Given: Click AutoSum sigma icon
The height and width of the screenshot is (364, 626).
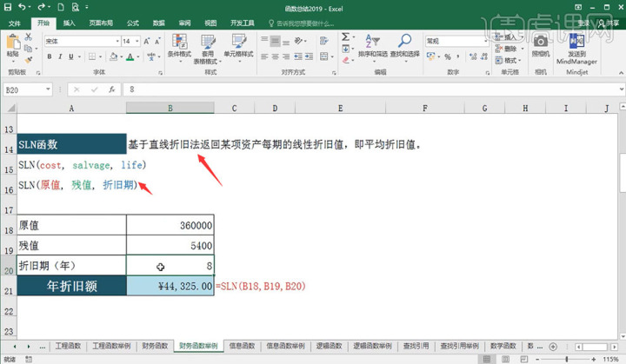Looking at the screenshot, I should click(x=345, y=37).
